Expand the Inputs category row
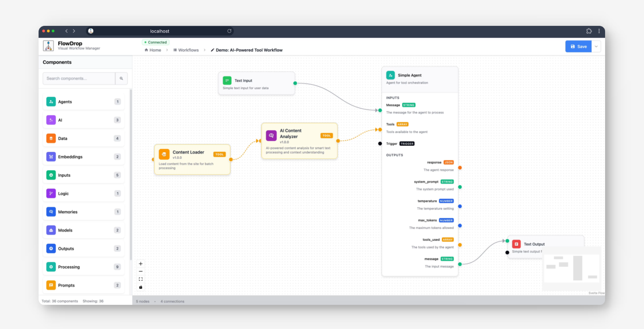This screenshot has height=329, width=644. (x=84, y=175)
